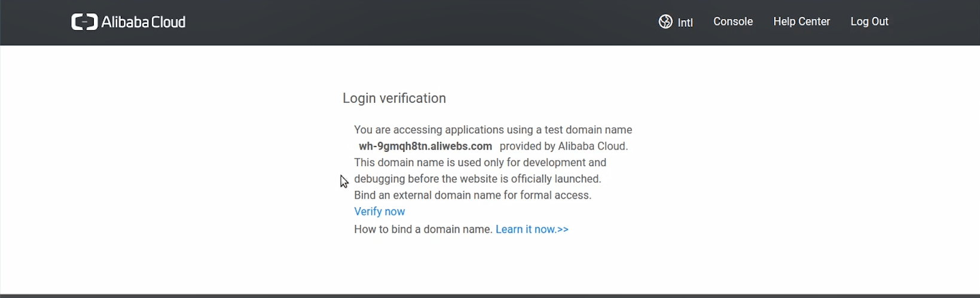Click the dark footer strip at the page bottom
Image resolution: width=980 pixels, height=298 pixels.
[x=490, y=296]
